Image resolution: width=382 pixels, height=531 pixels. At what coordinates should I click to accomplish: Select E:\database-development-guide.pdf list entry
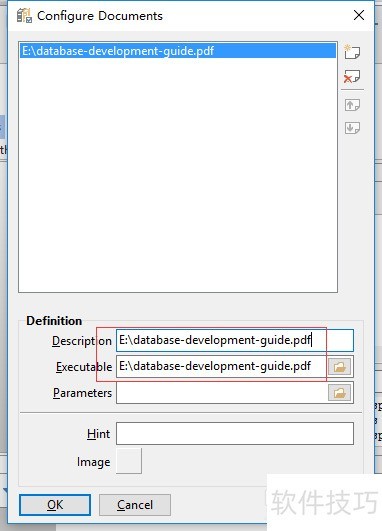tap(178, 51)
